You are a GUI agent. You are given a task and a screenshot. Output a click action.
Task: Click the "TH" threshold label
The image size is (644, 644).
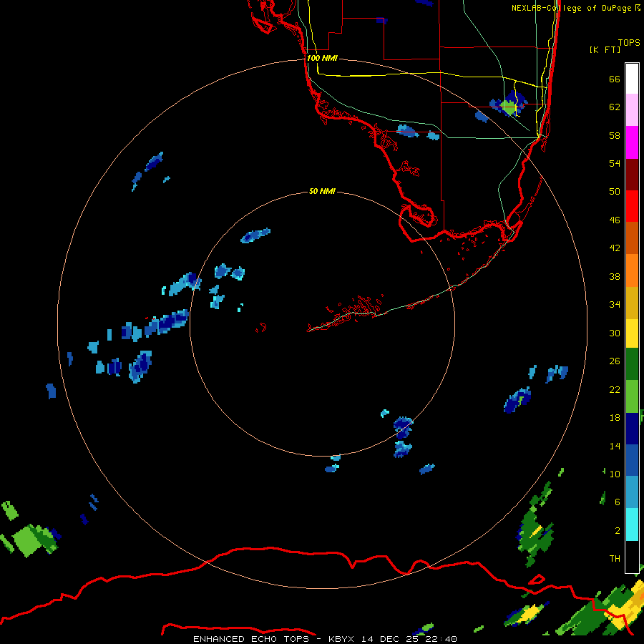[615, 559]
